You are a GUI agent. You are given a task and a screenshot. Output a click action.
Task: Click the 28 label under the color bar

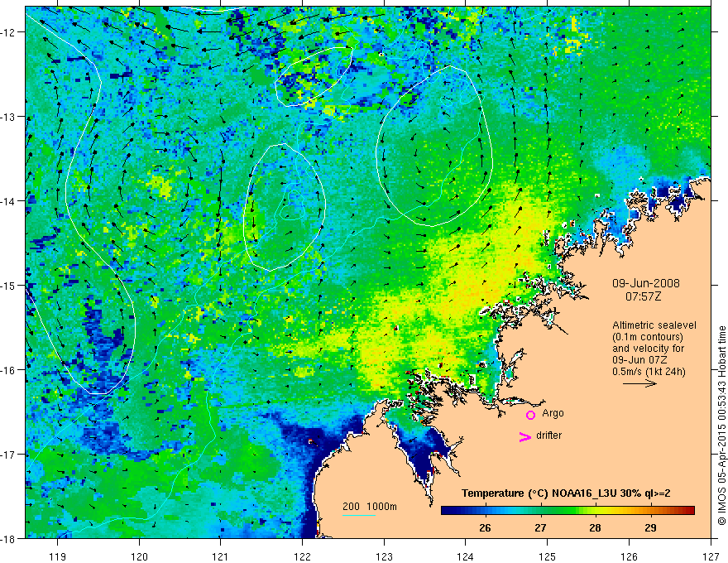595,527
